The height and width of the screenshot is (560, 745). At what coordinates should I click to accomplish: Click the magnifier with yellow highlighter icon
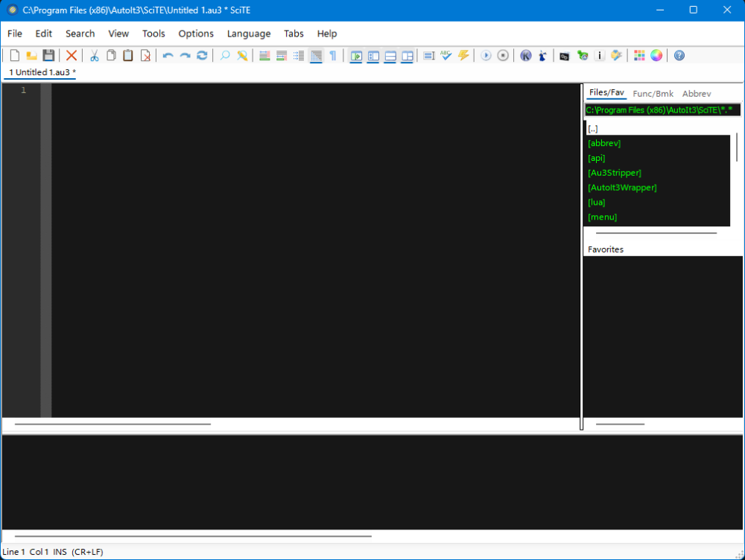click(242, 56)
